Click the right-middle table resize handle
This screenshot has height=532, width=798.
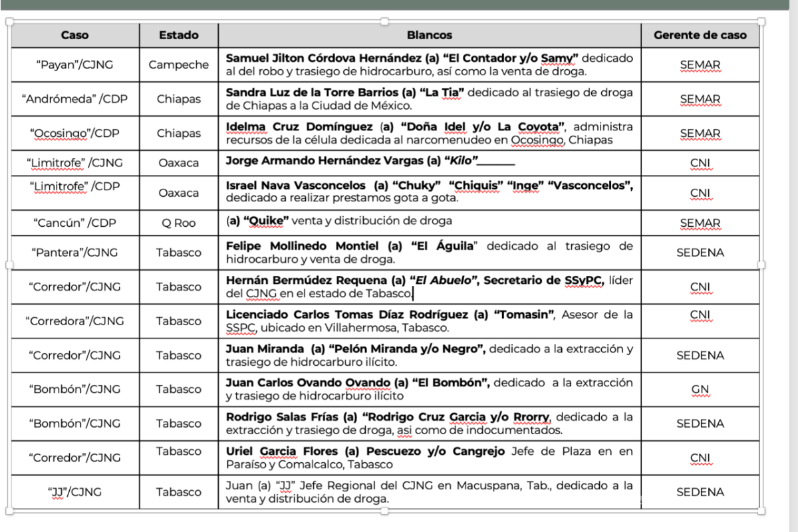click(763, 265)
